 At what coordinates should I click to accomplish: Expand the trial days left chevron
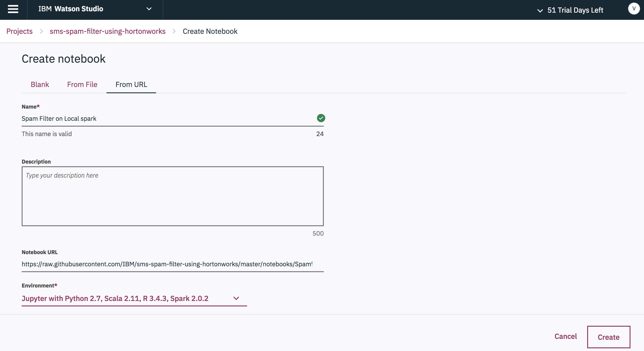tap(540, 11)
